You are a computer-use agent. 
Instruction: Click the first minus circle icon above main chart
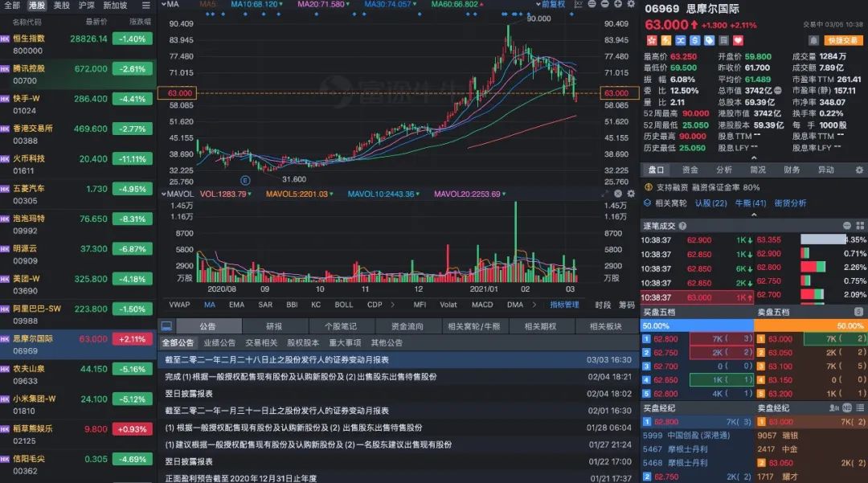click(592, 5)
